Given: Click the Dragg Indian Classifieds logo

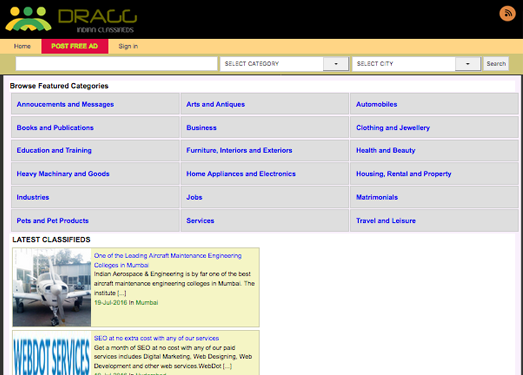Looking at the screenshot, I should coord(71,20).
